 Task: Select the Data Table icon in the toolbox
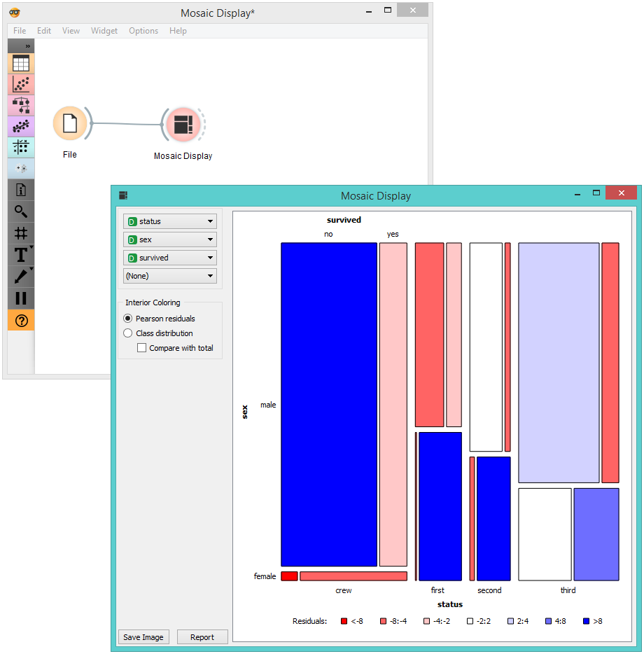click(20, 63)
